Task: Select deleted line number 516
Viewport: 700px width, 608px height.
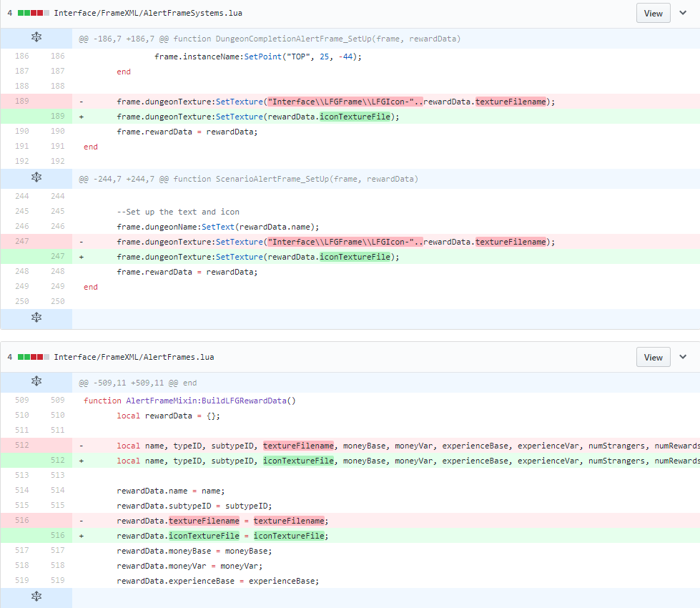Action: (22, 521)
